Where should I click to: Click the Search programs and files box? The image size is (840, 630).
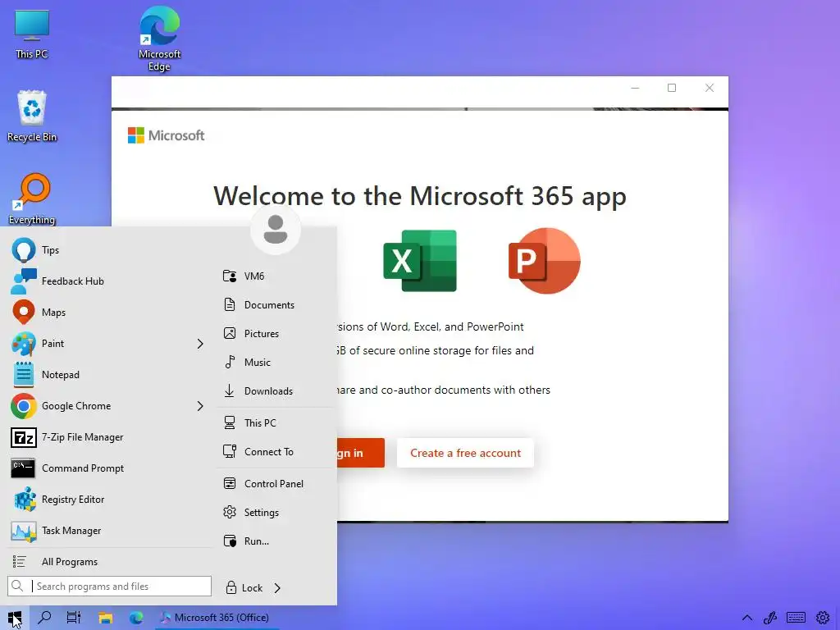coord(110,586)
